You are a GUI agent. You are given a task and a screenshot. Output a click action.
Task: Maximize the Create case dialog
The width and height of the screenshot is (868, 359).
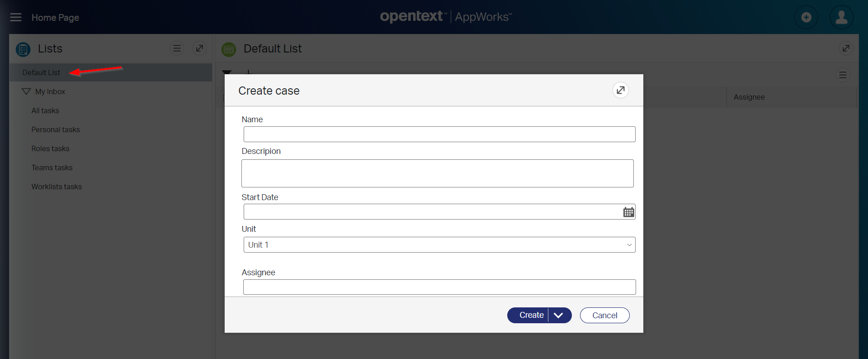pos(620,90)
